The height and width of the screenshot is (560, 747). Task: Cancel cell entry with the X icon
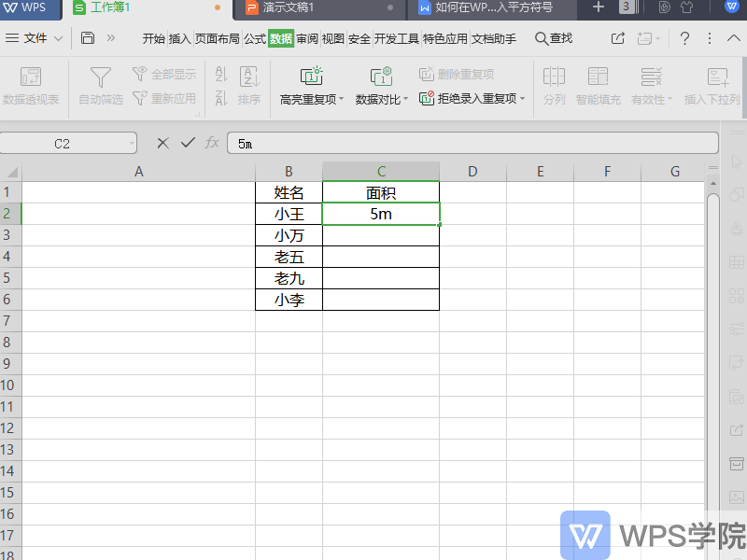tap(162, 143)
